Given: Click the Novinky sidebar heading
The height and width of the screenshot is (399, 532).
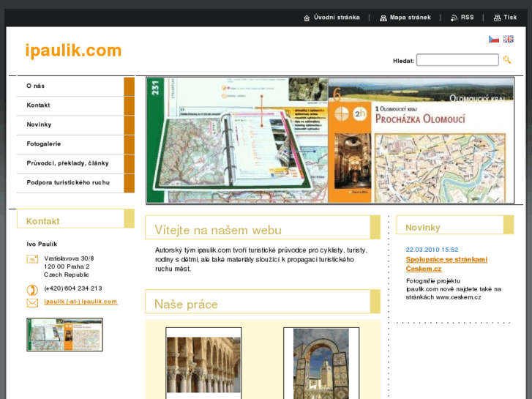Looking at the screenshot, I should [x=423, y=228].
